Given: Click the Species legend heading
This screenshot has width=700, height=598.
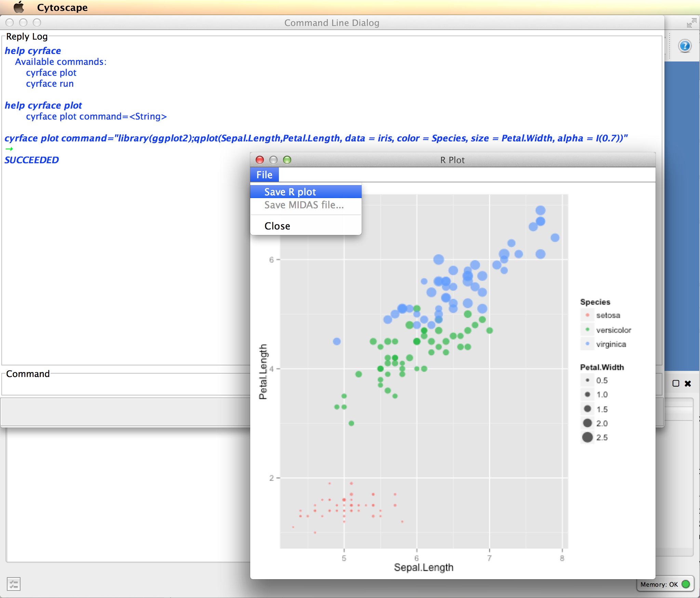Looking at the screenshot, I should (x=595, y=302).
